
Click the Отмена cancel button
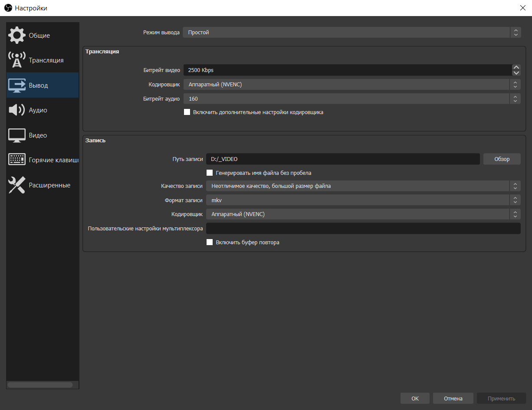click(453, 398)
